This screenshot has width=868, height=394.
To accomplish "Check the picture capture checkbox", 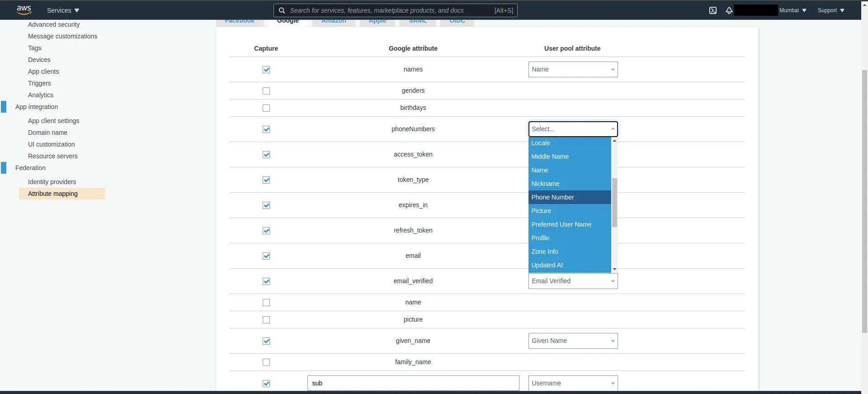I will (266, 320).
